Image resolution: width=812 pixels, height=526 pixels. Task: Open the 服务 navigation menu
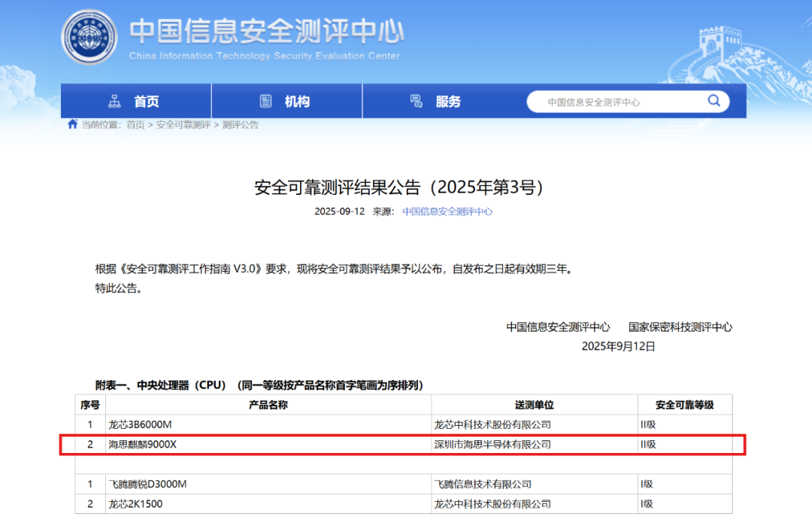pos(448,102)
